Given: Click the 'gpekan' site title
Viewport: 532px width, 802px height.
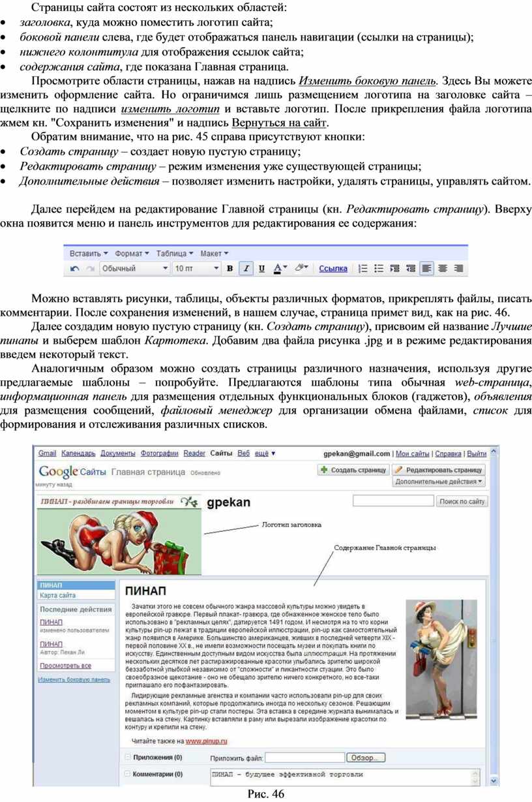Looking at the screenshot, I should [228, 502].
